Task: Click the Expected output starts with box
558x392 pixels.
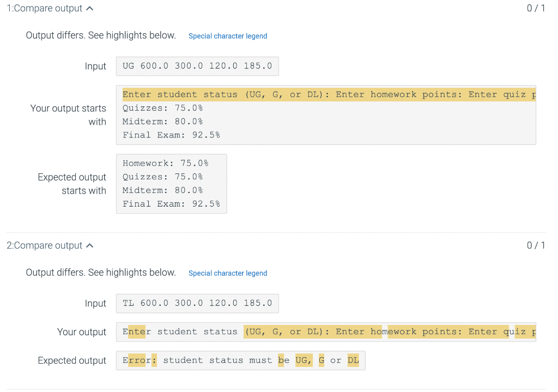Action: pos(172,183)
